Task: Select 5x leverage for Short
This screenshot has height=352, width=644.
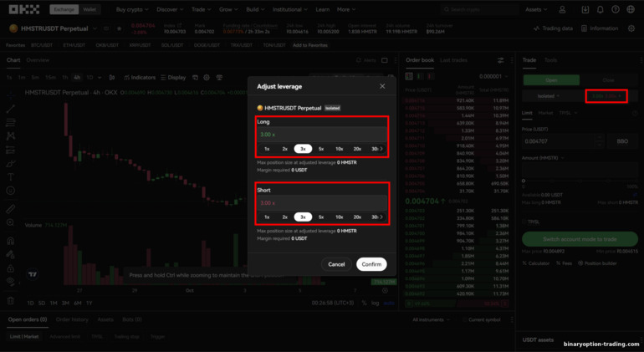Action: (321, 217)
